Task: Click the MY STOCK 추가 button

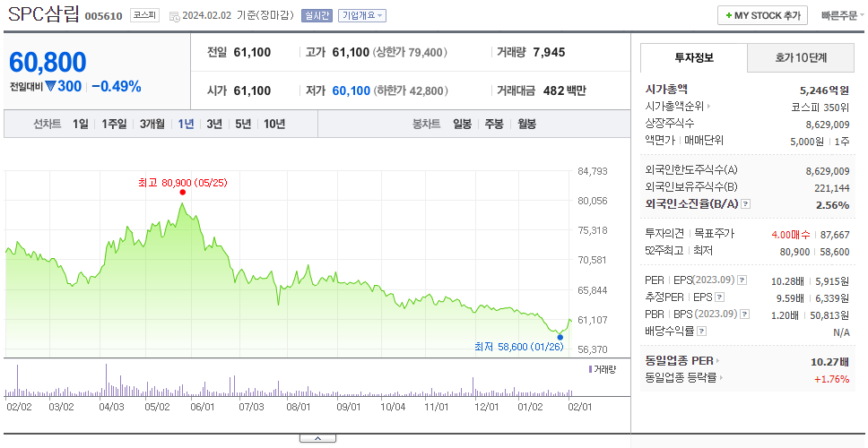Action: point(763,15)
